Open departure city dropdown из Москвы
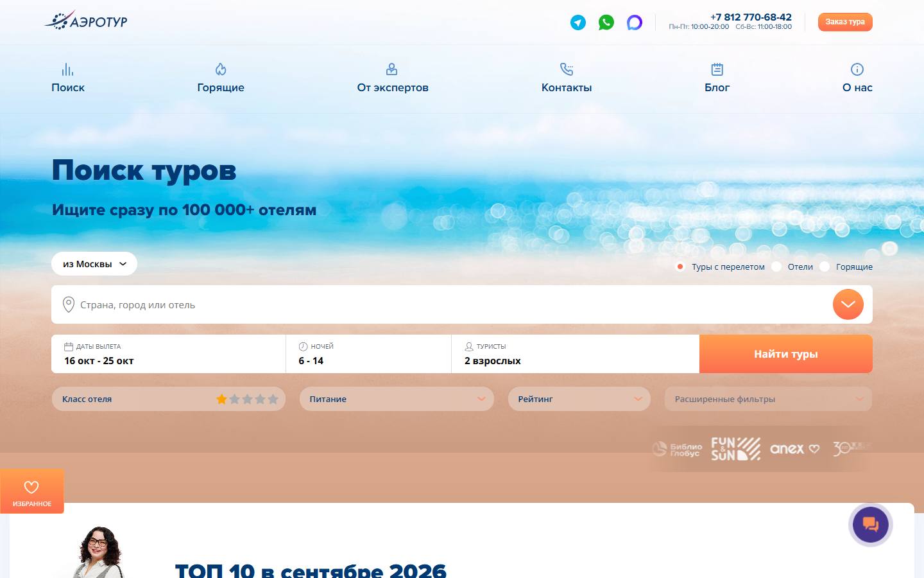This screenshot has height=578, width=924. (x=94, y=264)
